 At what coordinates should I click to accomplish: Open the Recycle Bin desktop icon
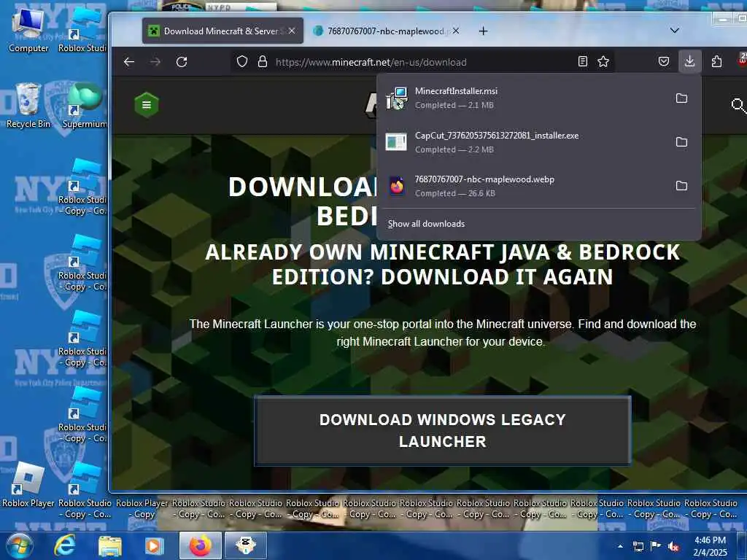pos(28,106)
